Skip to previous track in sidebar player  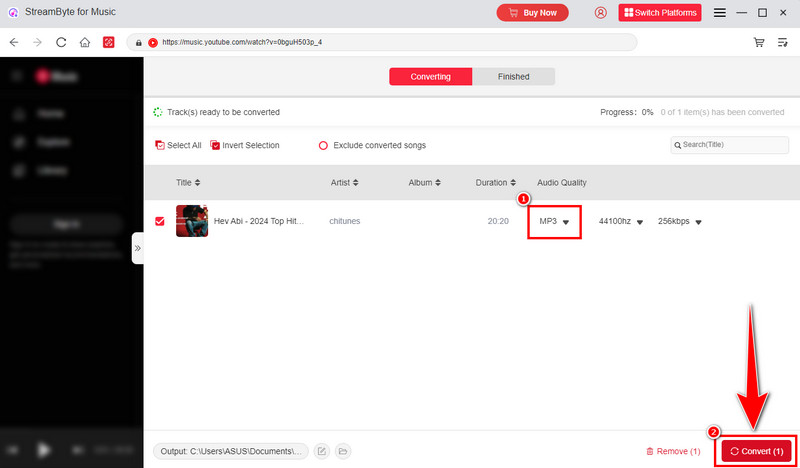pos(12,450)
